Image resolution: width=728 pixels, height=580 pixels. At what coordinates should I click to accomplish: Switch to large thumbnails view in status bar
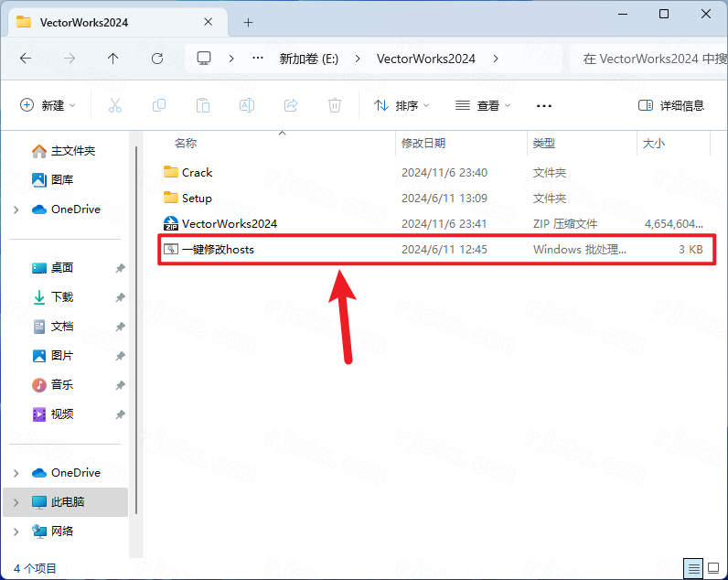coord(712,567)
